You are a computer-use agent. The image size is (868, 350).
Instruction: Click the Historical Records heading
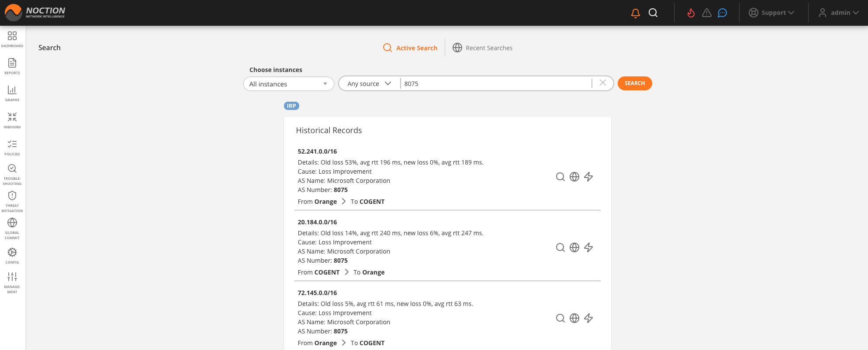coord(329,130)
